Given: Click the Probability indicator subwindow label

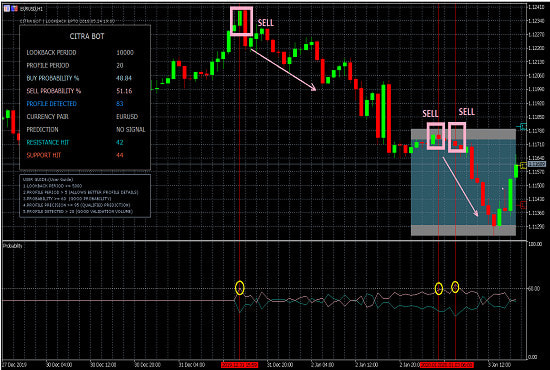Looking at the screenshot, I should click(13, 246).
